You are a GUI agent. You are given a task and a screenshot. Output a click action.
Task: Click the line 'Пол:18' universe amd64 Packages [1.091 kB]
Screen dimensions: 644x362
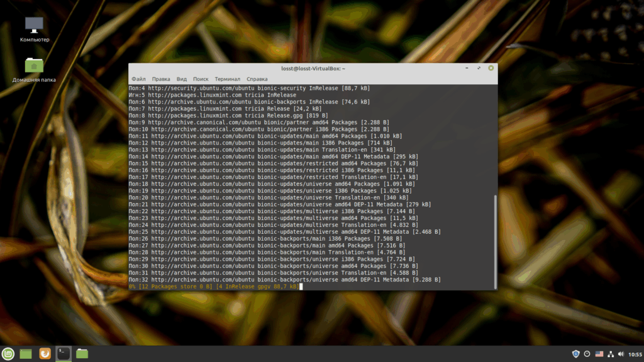[x=272, y=184]
